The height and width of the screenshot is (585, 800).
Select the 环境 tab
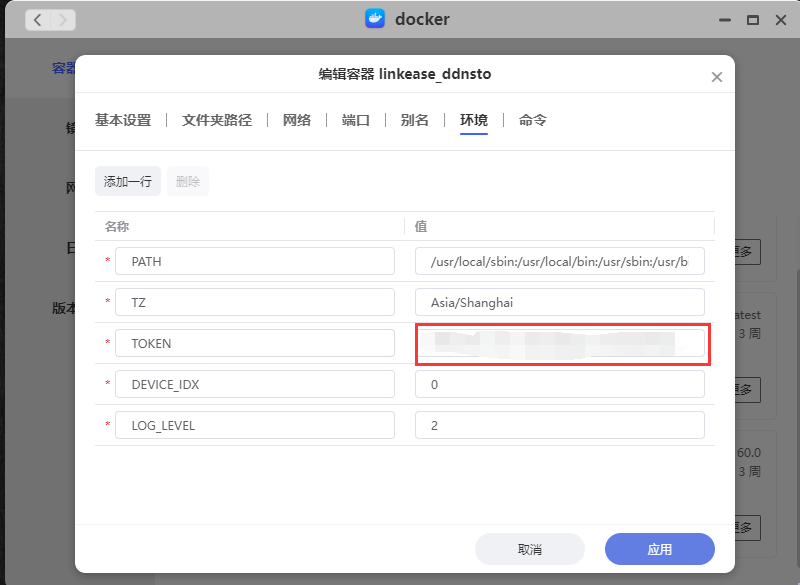(474, 120)
